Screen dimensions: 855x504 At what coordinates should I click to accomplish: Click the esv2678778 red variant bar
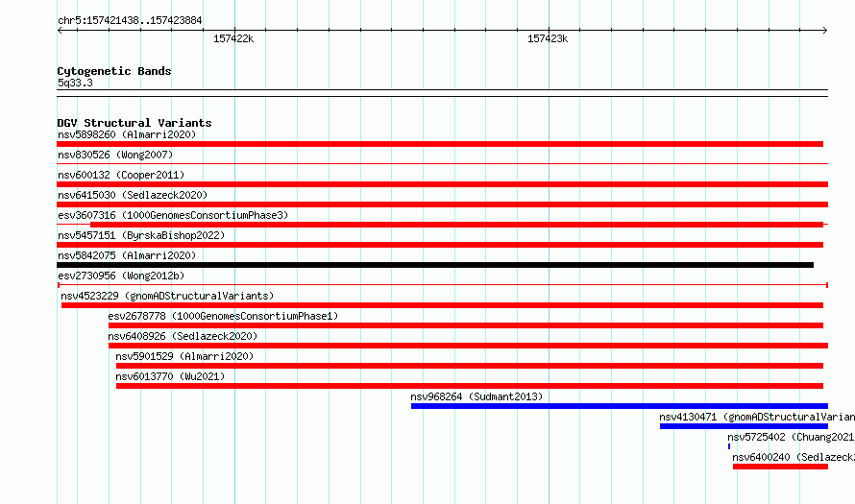[466, 325]
